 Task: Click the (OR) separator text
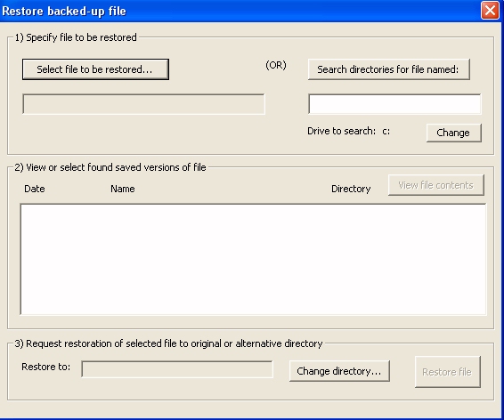276,65
